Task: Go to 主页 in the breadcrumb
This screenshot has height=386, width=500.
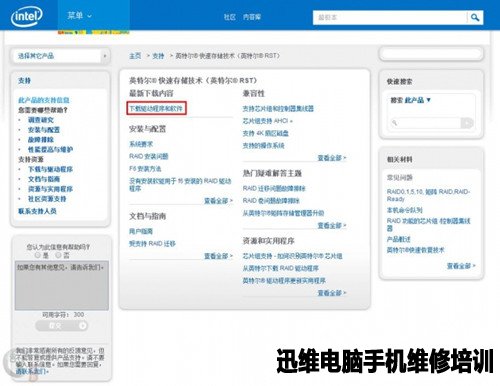Action: point(135,56)
